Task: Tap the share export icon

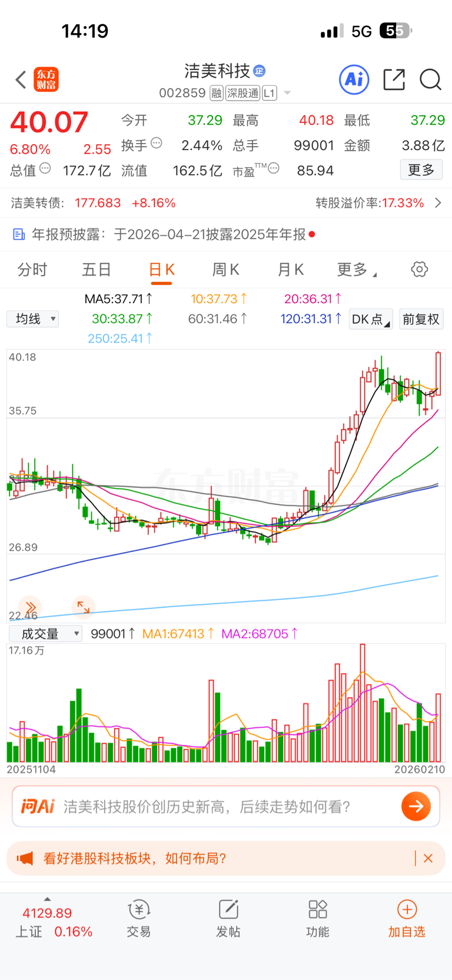Action: pyautogui.click(x=394, y=79)
